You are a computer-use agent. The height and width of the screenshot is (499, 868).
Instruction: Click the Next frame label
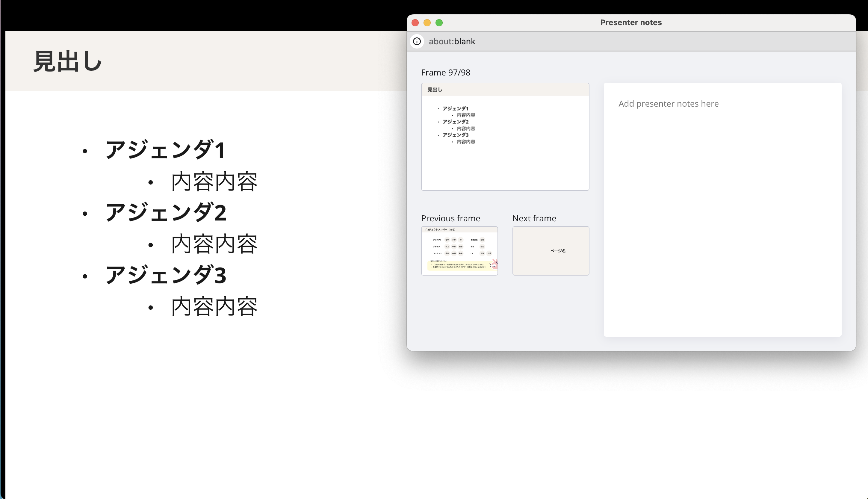[x=534, y=218]
